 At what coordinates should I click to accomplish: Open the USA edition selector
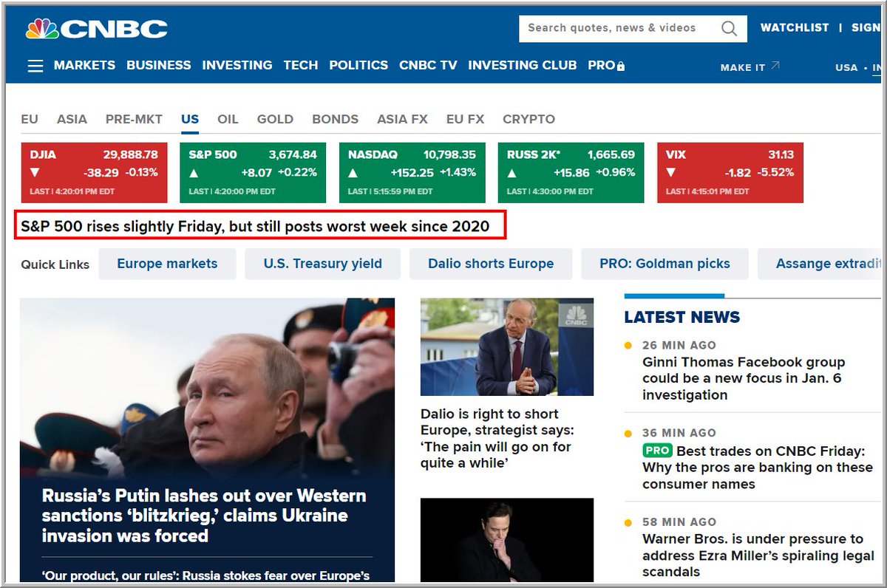pos(846,67)
